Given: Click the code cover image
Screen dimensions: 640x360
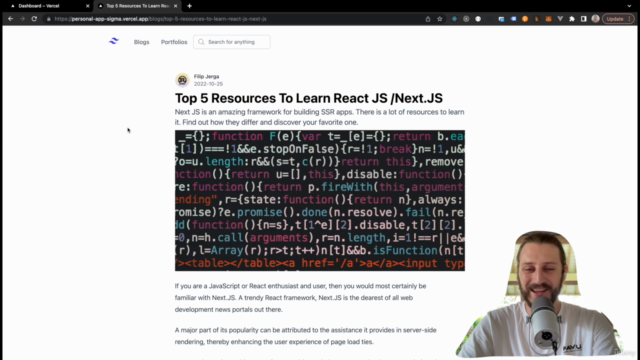Looking at the screenshot, I should tap(320, 200).
